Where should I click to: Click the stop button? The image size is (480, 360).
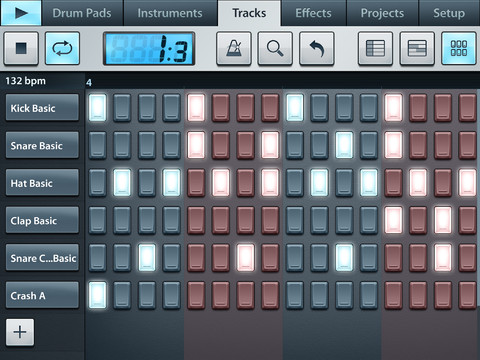tap(21, 48)
